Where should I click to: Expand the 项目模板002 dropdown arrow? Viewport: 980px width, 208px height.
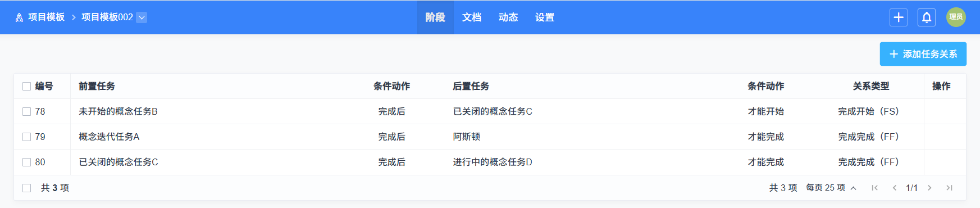point(142,17)
